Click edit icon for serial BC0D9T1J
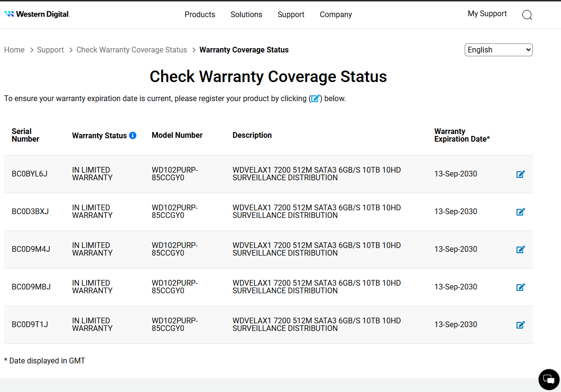This screenshot has width=561, height=392. (520, 325)
